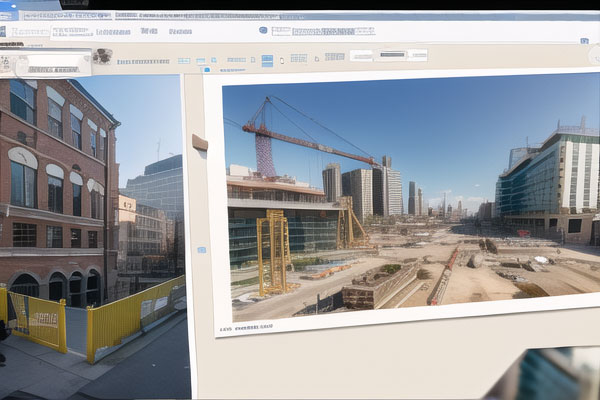Image resolution: width=600 pixels, height=400 pixels.
Task: Click the small blue marker on the photo panel's left edge
Action: [x=201, y=249]
